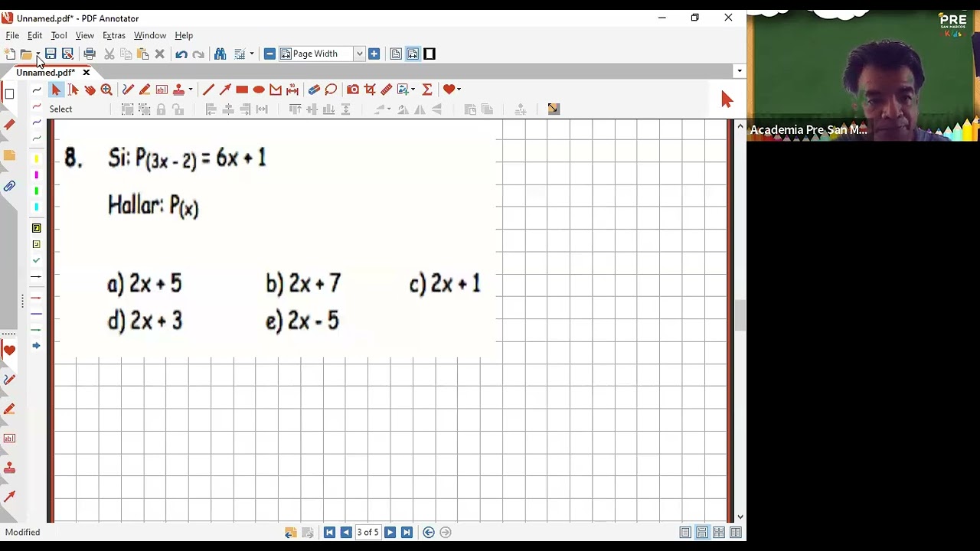
Task: Select the Stamp tool
Action: (x=178, y=90)
